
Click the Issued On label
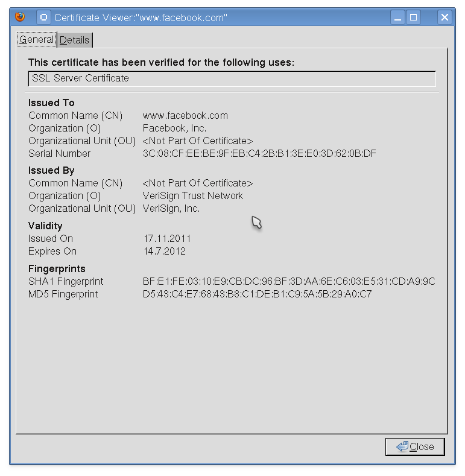pos(51,239)
